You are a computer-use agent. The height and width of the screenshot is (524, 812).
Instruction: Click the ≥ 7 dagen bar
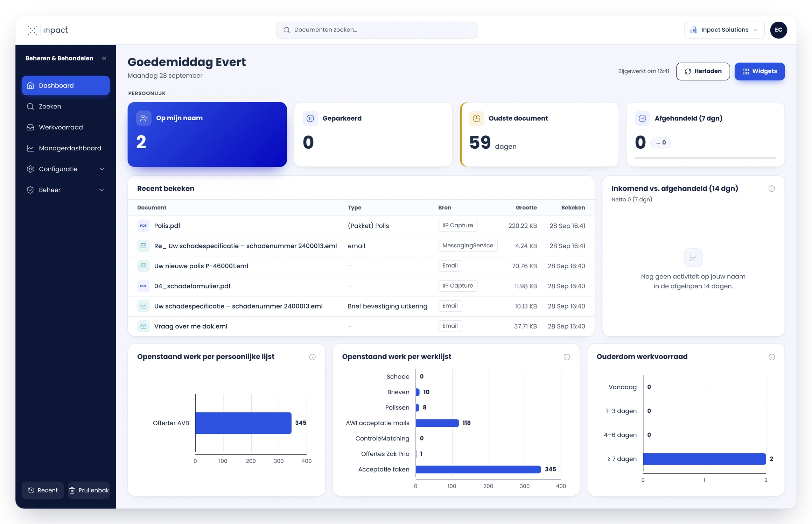(x=704, y=459)
